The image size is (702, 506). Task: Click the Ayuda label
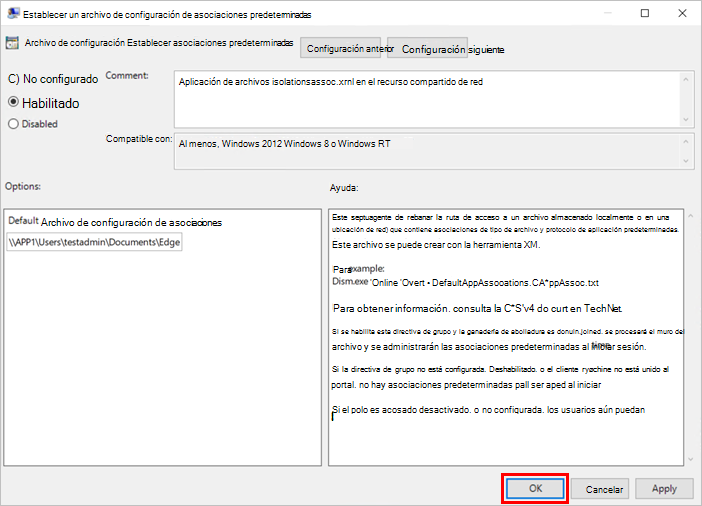(x=344, y=188)
